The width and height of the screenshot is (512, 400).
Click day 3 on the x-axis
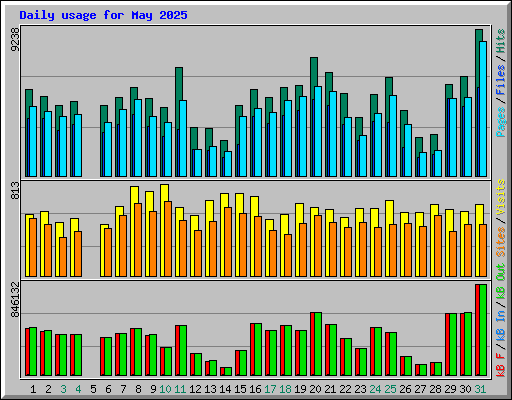(x=63, y=389)
